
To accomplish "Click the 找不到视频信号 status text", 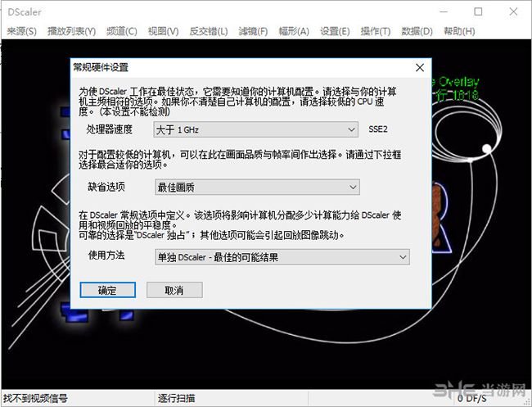I will pyautogui.click(x=35, y=398).
